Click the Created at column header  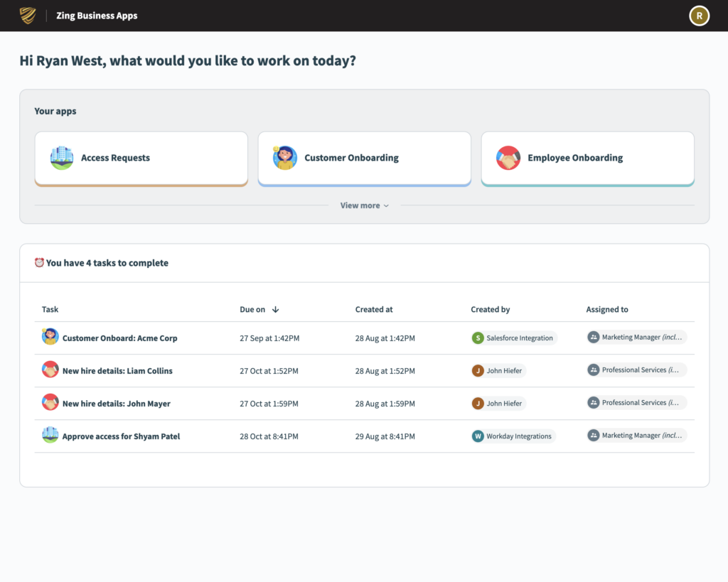click(374, 309)
